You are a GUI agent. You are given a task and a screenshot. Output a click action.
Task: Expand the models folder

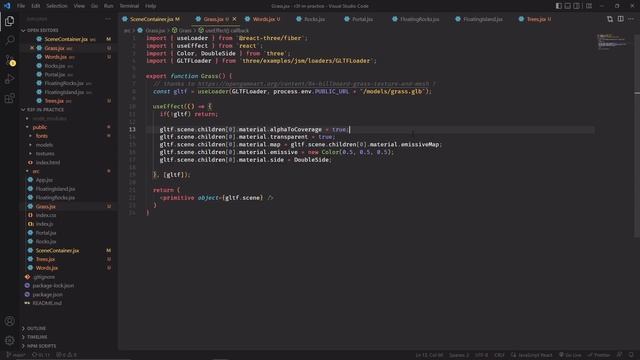44,145
